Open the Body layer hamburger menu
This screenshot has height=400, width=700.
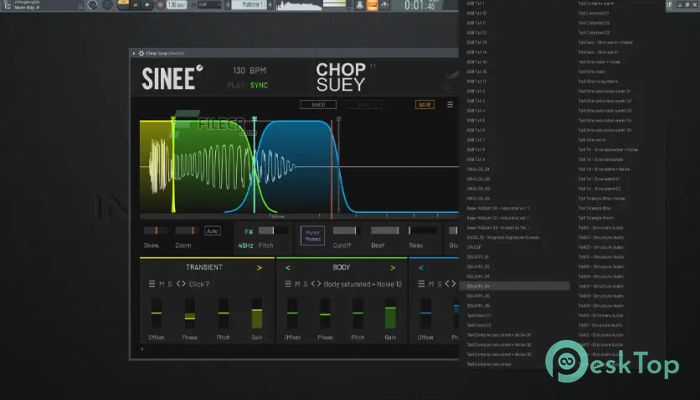tap(288, 283)
